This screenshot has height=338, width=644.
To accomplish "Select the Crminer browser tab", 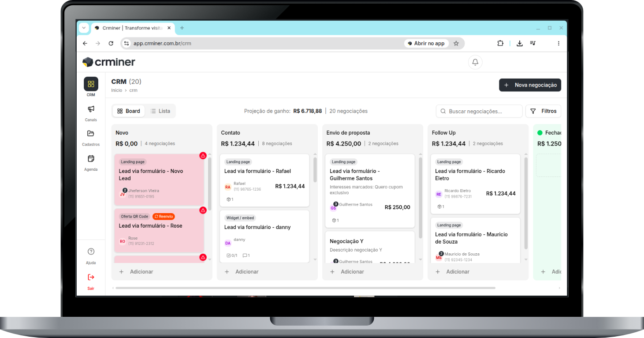I will (133, 28).
